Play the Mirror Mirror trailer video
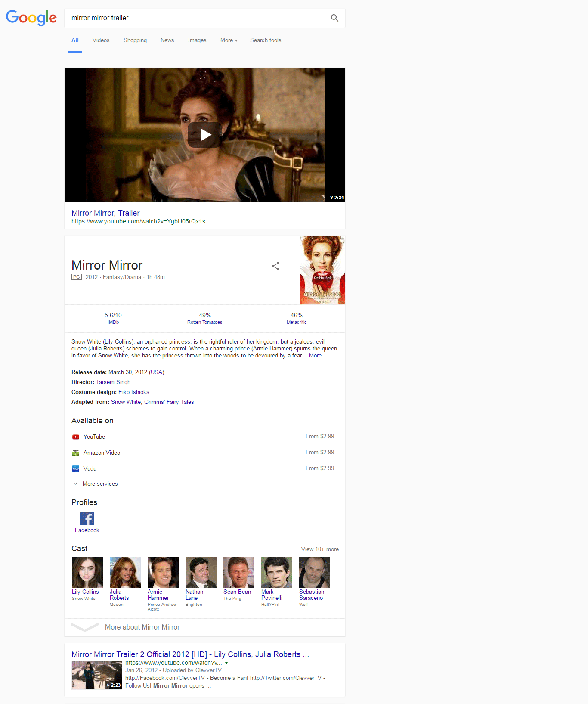 click(x=205, y=135)
